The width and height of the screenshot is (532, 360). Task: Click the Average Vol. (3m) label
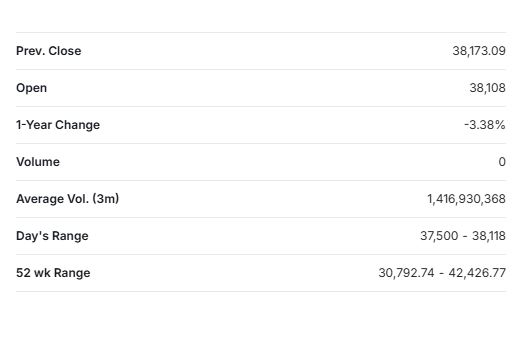[x=67, y=199]
